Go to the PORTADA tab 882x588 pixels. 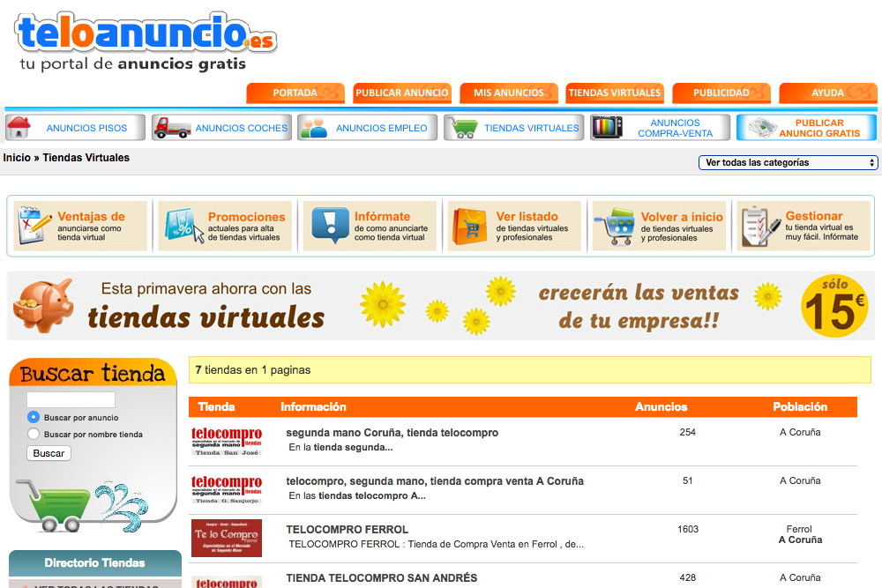(x=295, y=93)
